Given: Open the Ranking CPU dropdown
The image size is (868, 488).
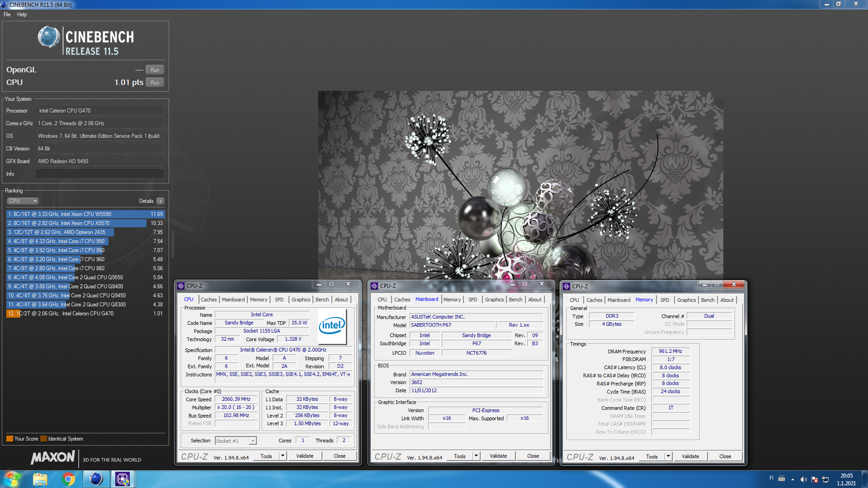Looking at the screenshot, I should tap(23, 201).
